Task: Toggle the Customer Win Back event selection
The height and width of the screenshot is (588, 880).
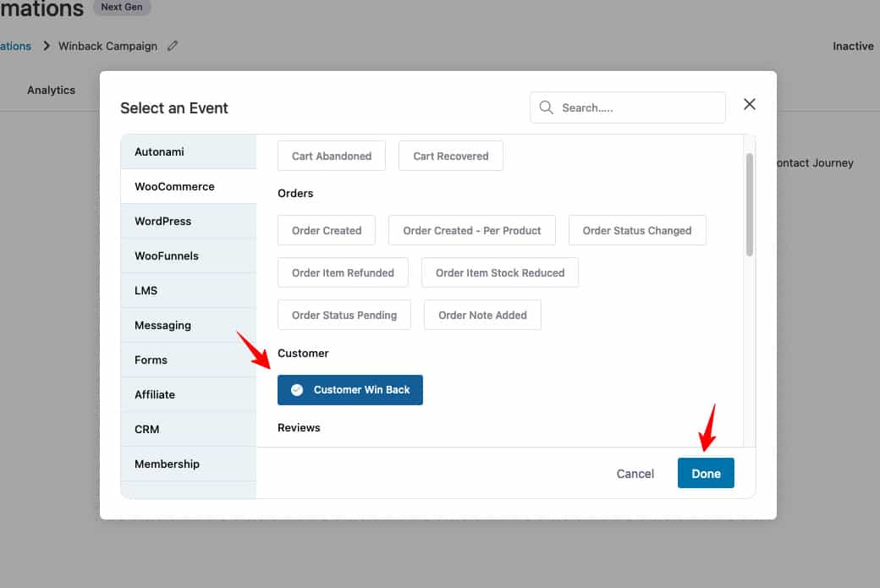Action: click(x=349, y=390)
